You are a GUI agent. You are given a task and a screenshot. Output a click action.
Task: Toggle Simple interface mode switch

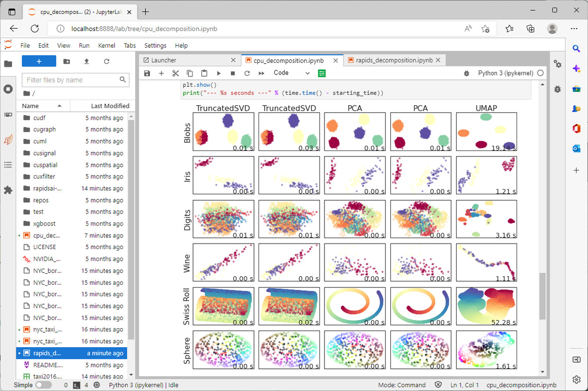coord(43,385)
